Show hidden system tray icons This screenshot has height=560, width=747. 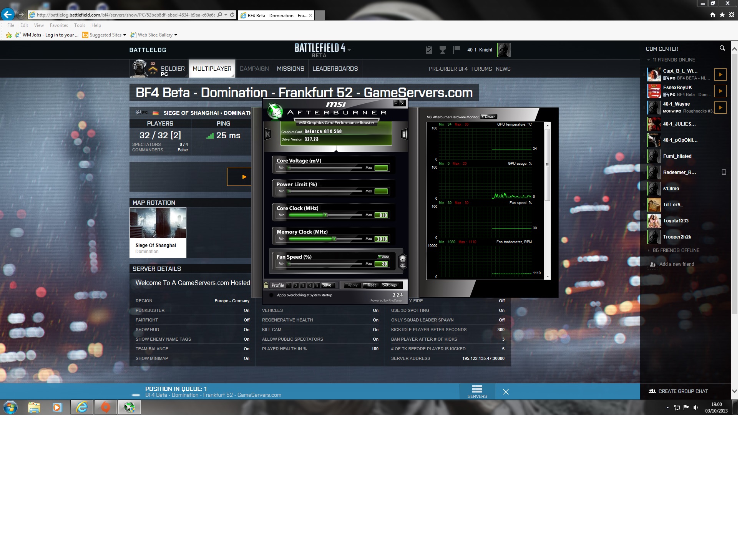click(x=667, y=408)
